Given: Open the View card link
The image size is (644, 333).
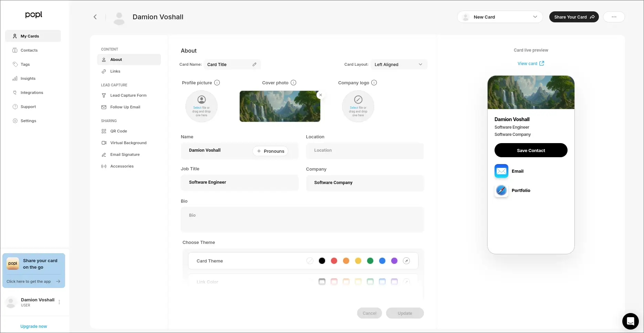Looking at the screenshot, I should coord(530,63).
